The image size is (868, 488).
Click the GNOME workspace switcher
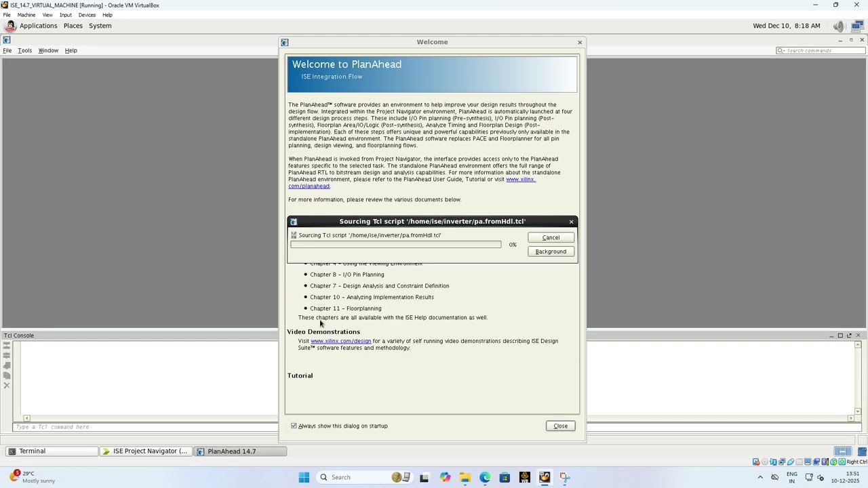(843, 452)
